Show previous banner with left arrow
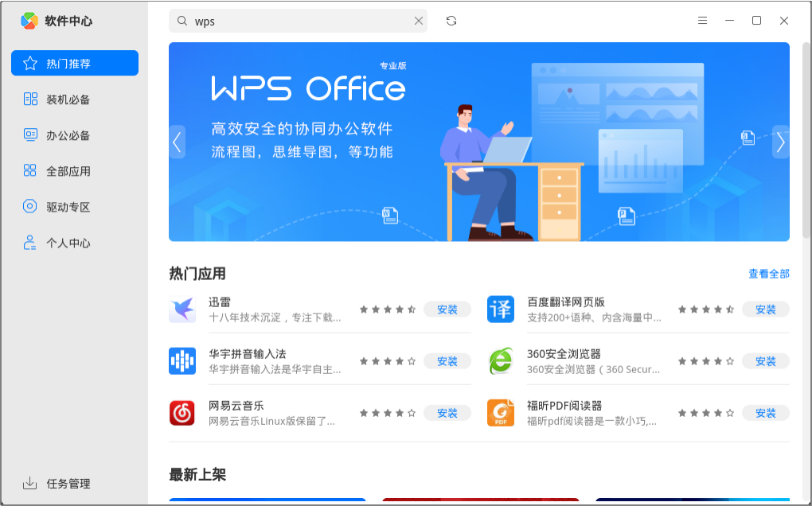The height and width of the screenshot is (506, 812). (x=177, y=142)
